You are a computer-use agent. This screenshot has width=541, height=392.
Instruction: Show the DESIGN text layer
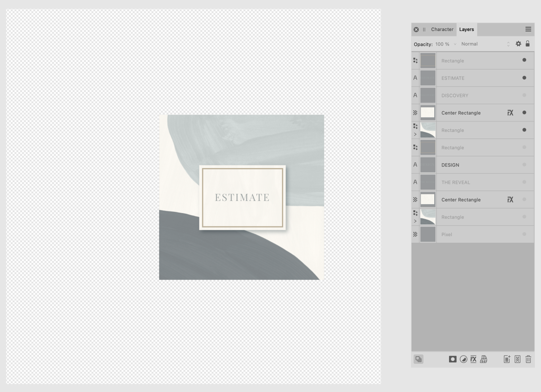pos(524,165)
